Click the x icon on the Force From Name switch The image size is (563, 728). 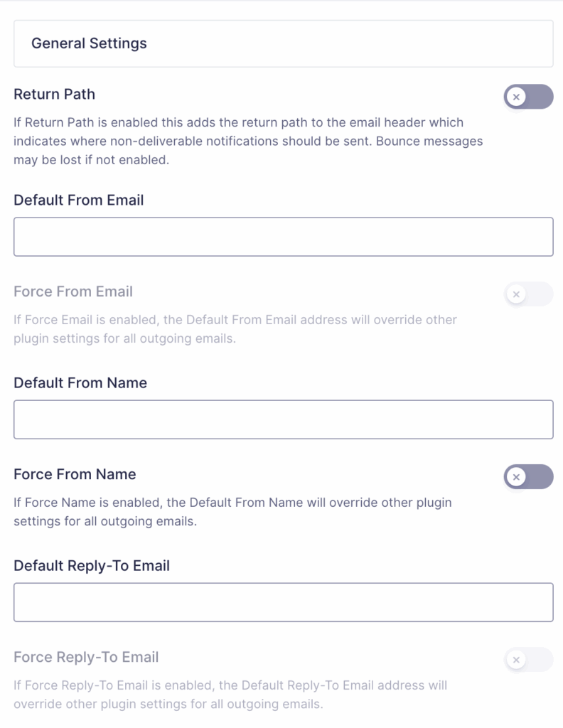pos(517,476)
